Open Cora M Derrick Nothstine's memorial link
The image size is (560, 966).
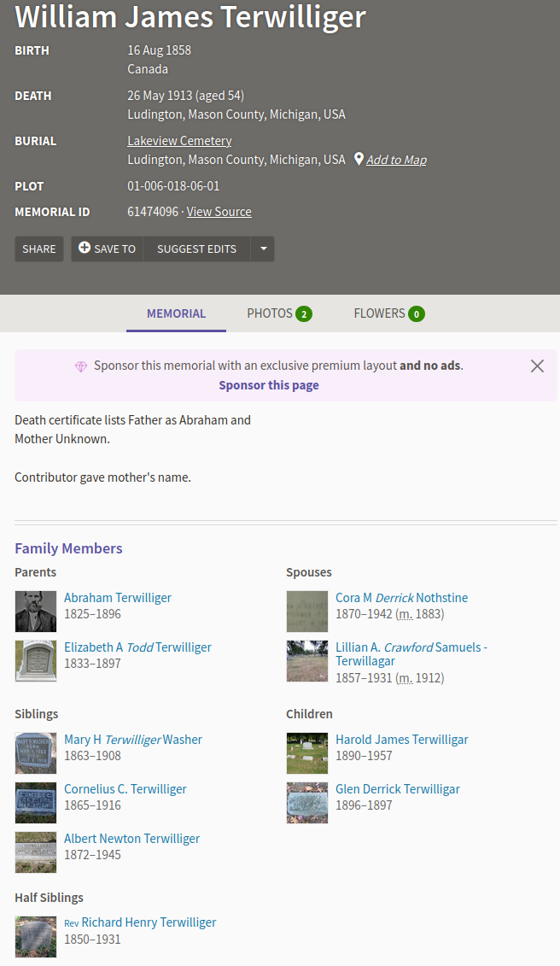pyautogui.click(x=401, y=598)
